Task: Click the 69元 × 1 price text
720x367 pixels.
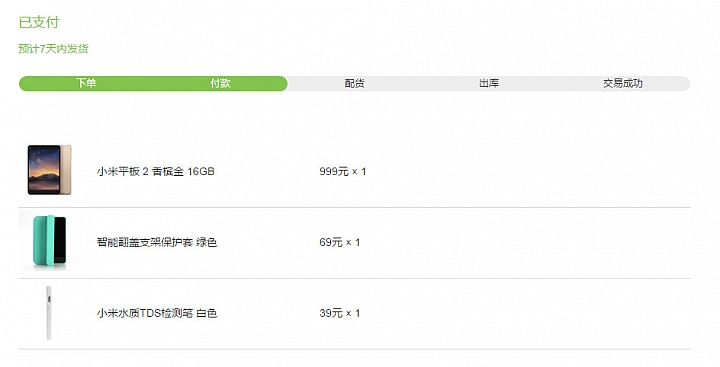Action: [x=340, y=242]
